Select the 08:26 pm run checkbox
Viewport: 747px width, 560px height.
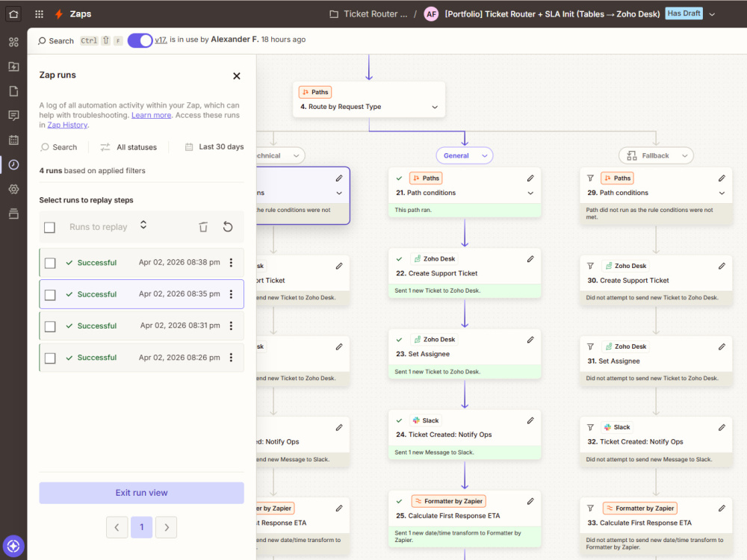click(x=50, y=358)
